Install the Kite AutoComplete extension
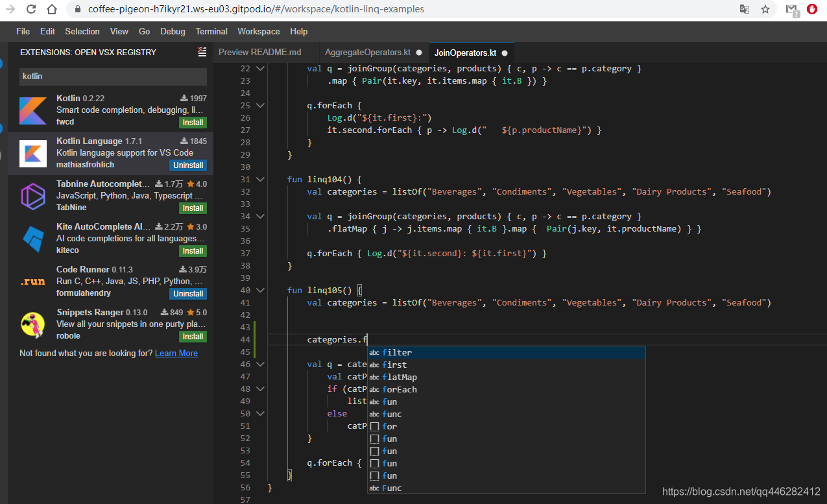Screen dimensions: 827x504 [x=193, y=251]
